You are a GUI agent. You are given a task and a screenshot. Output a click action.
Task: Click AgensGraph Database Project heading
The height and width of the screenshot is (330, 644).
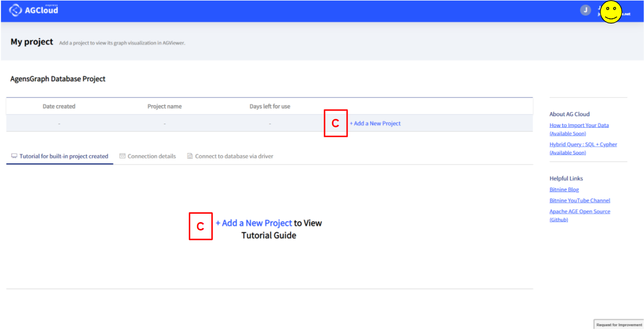(x=58, y=79)
